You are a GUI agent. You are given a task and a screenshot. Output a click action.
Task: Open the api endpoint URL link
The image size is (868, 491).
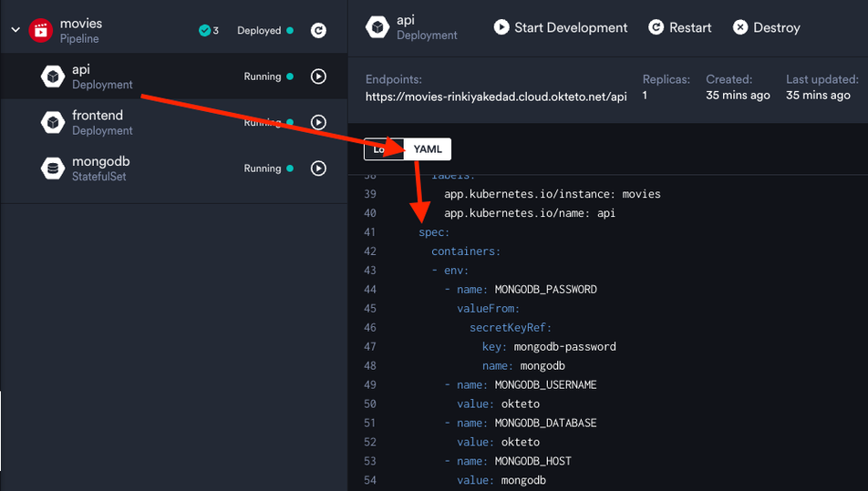pyautogui.click(x=496, y=97)
